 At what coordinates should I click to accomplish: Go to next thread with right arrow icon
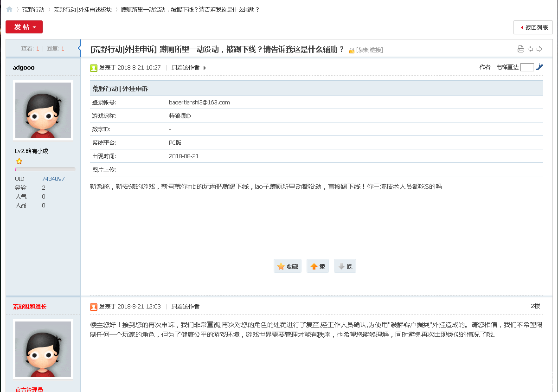[539, 49]
